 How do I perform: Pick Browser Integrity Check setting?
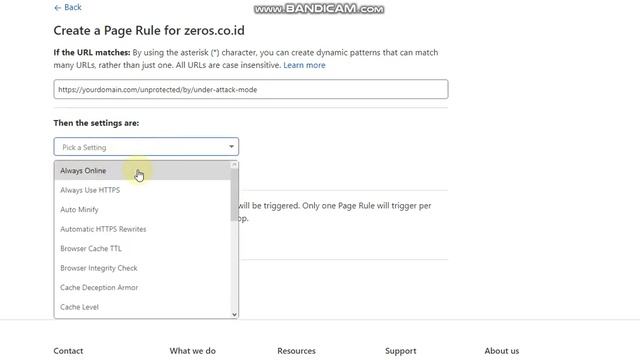[142, 268]
